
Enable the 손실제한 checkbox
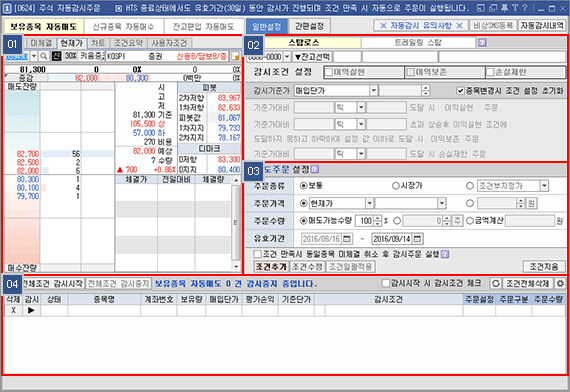tap(491, 72)
